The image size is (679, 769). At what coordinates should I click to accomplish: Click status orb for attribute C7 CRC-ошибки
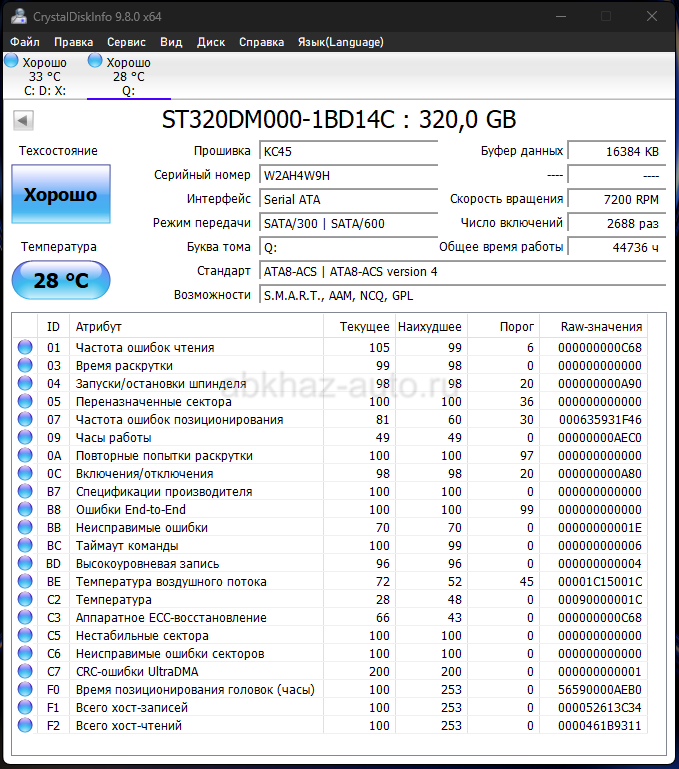coord(25,672)
